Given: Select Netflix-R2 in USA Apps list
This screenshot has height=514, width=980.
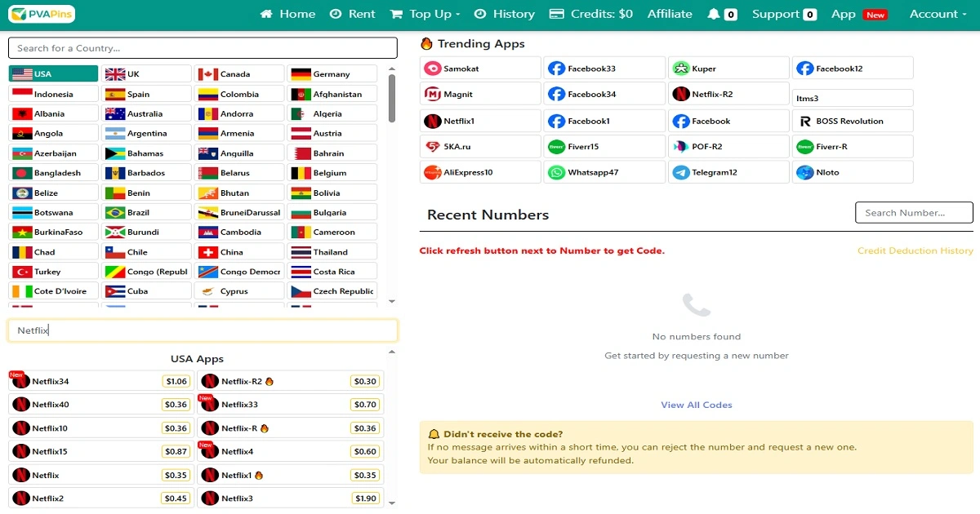Looking at the screenshot, I should 290,381.
